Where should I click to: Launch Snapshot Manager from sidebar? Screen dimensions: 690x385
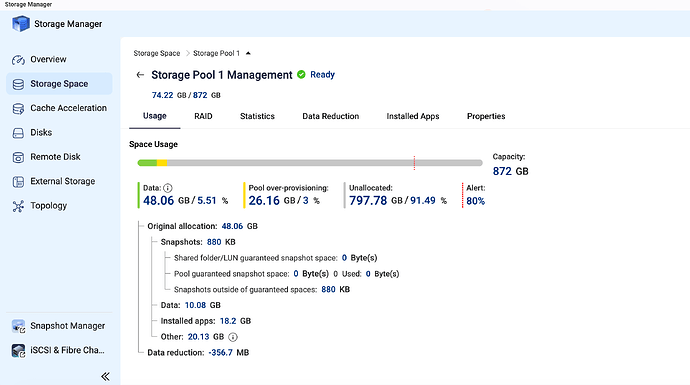pos(59,326)
